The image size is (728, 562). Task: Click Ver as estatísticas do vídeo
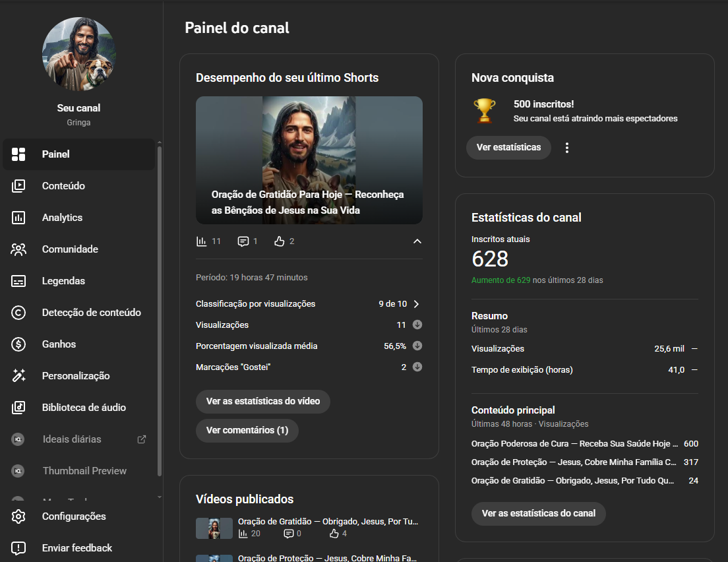[263, 401]
